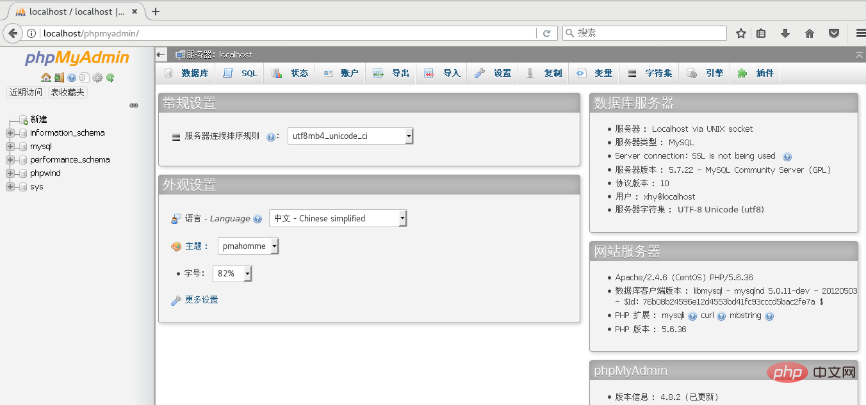This screenshot has height=405, width=866.
Task: Click help icon next to curl extension
Action: (721, 316)
